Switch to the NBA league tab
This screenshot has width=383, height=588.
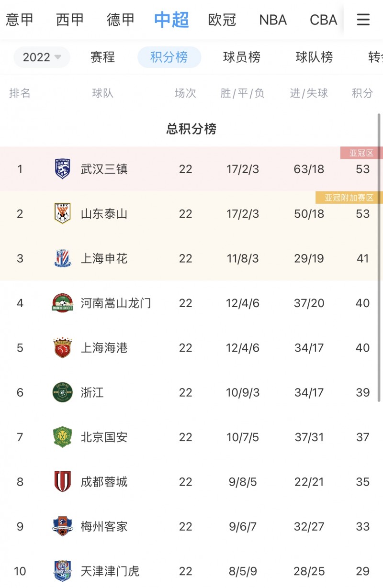273,20
